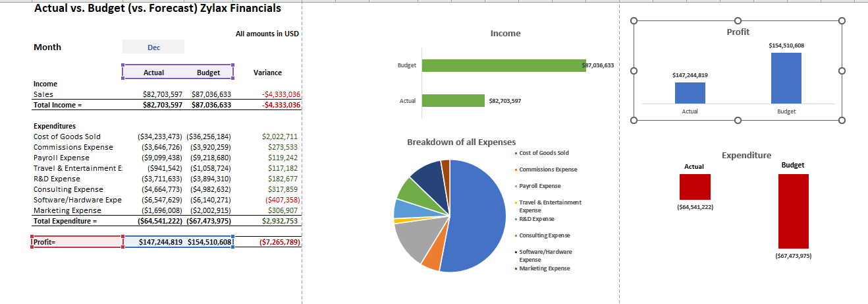Image resolution: width=868 pixels, height=304 pixels.
Task: Click the top-middle resize handle of Profit chart
Action: [738, 20]
